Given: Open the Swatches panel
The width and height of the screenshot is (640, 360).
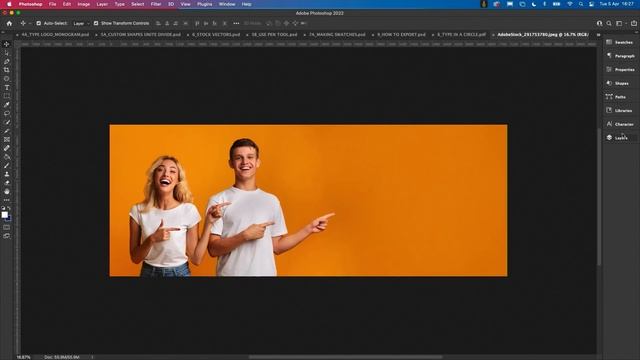Looking at the screenshot, I should click(620, 42).
